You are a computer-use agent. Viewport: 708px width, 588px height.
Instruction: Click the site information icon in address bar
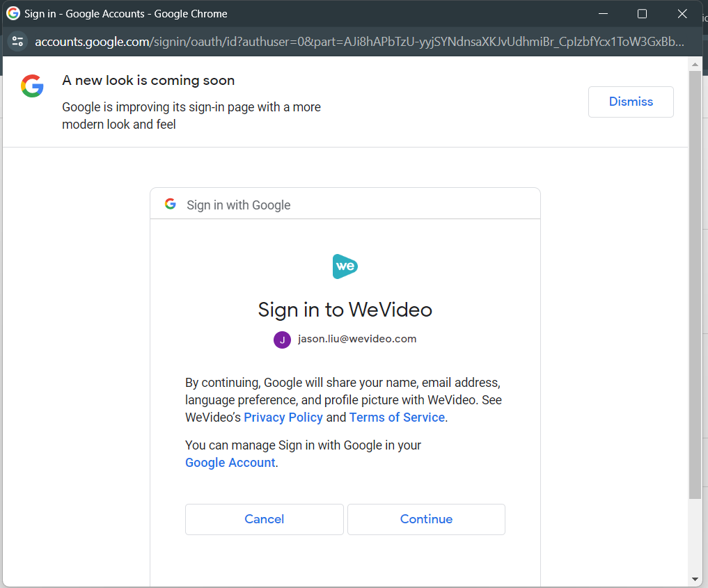pos(17,42)
